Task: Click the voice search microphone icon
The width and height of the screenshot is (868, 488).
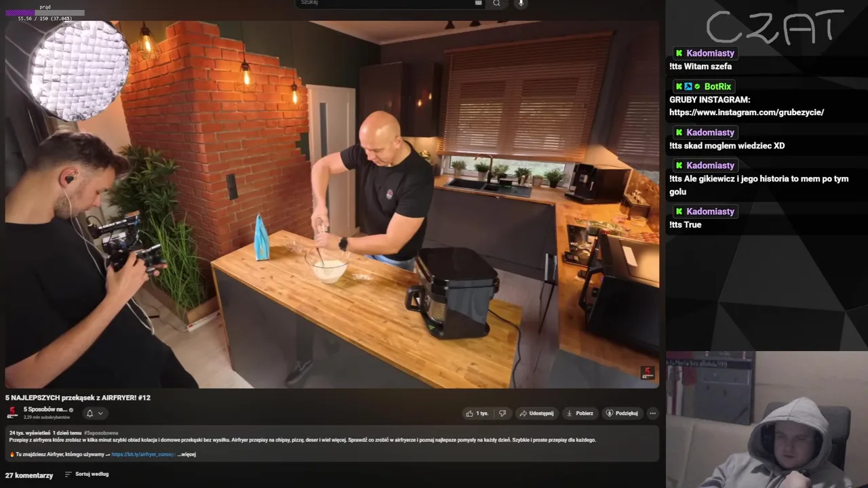Action: point(521,3)
